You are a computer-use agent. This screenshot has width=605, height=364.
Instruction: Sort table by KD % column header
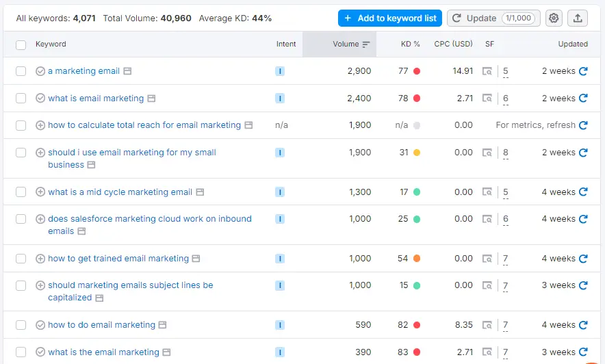click(x=410, y=44)
